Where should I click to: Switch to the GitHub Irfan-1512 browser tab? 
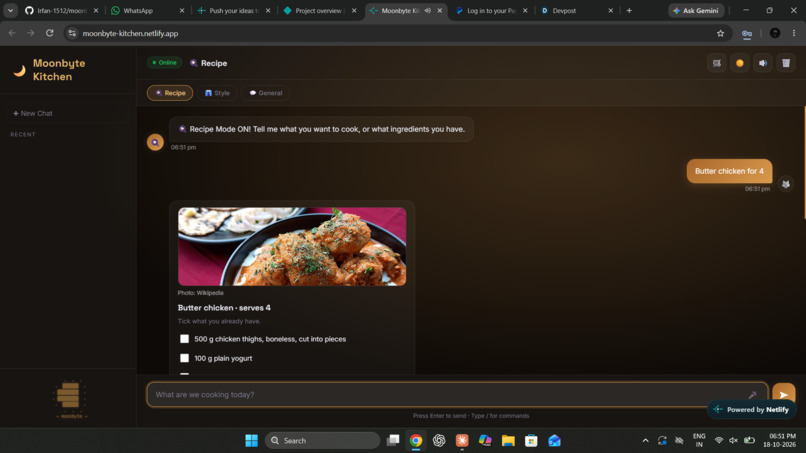coord(61,10)
